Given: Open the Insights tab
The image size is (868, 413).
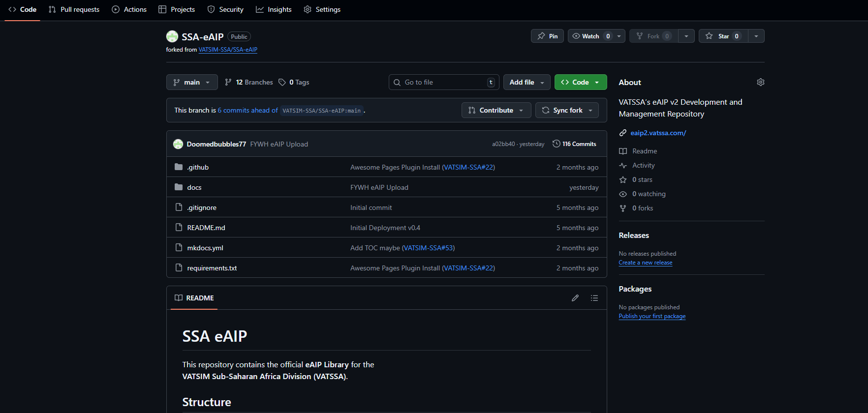Looking at the screenshot, I should (274, 9).
